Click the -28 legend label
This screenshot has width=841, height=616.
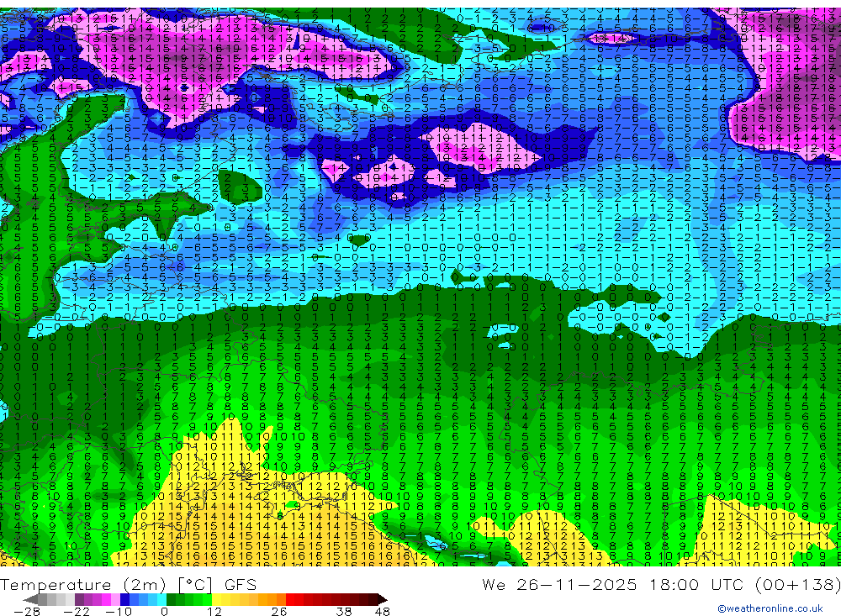[x=27, y=612]
